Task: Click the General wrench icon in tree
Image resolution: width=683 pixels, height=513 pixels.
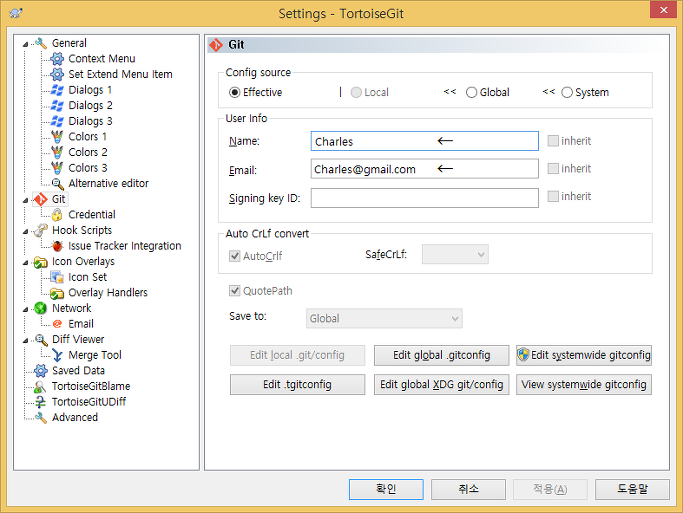Action: 41,43
